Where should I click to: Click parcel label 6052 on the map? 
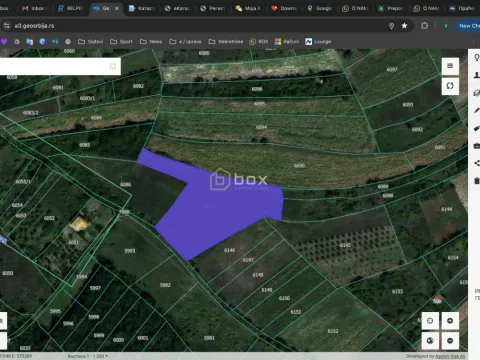pyautogui.click(x=49, y=218)
